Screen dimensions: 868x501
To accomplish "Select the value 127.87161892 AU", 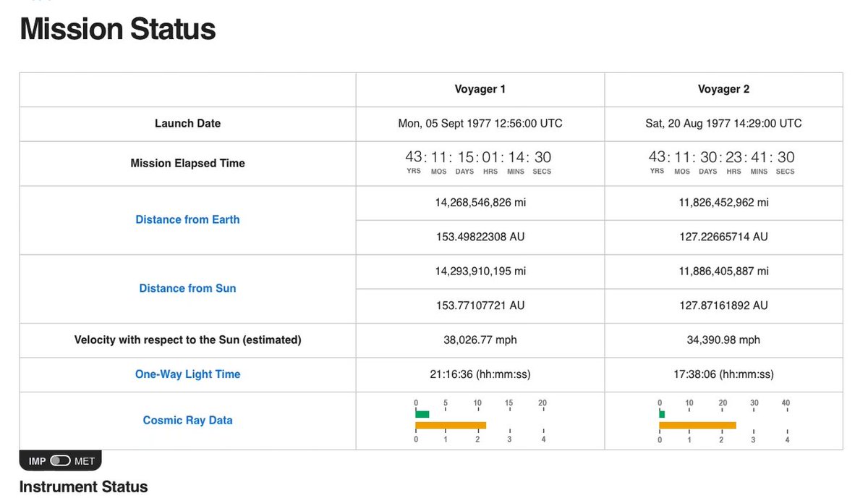I will click(723, 306).
